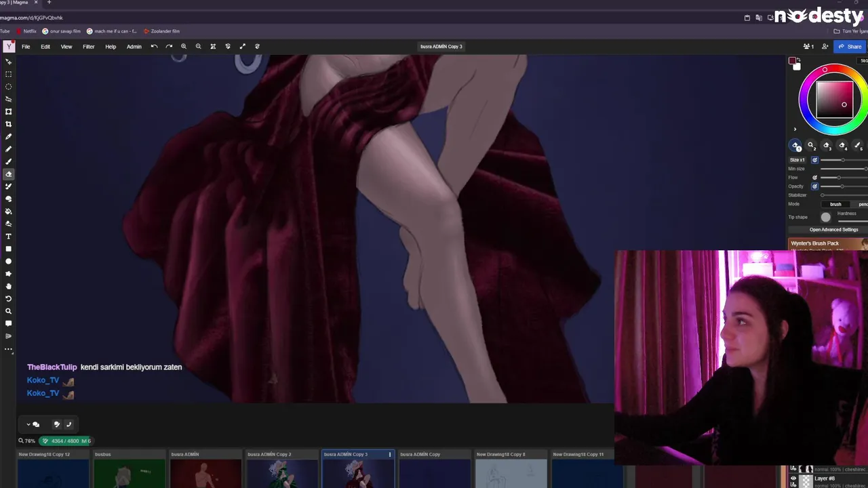The height and width of the screenshot is (488, 868).
Task: Select the Transform tool
Action: coord(9,111)
